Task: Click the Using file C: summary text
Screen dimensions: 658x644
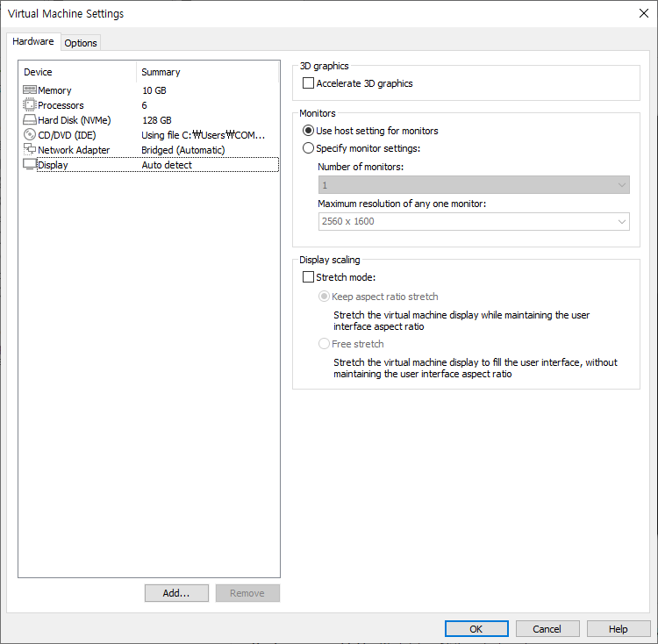Action: [x=204, y=135]
